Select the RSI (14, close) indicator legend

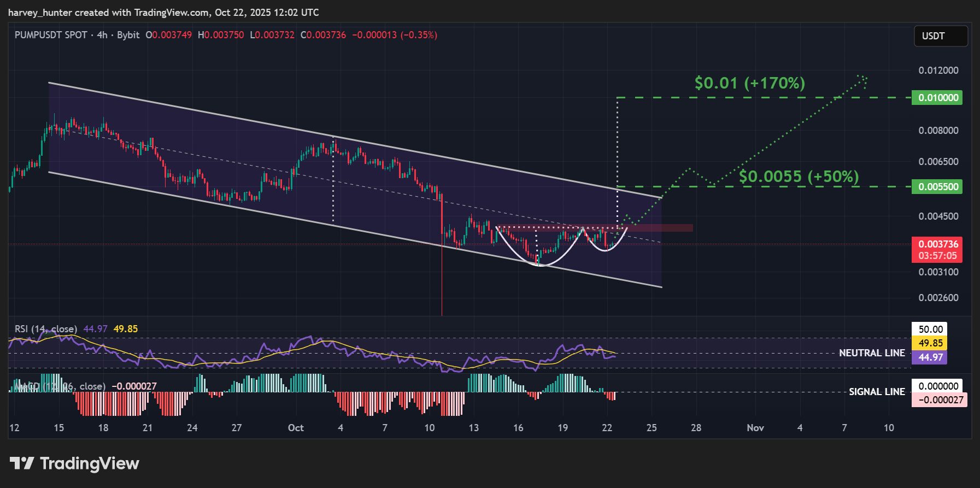(x=46, y=329)
